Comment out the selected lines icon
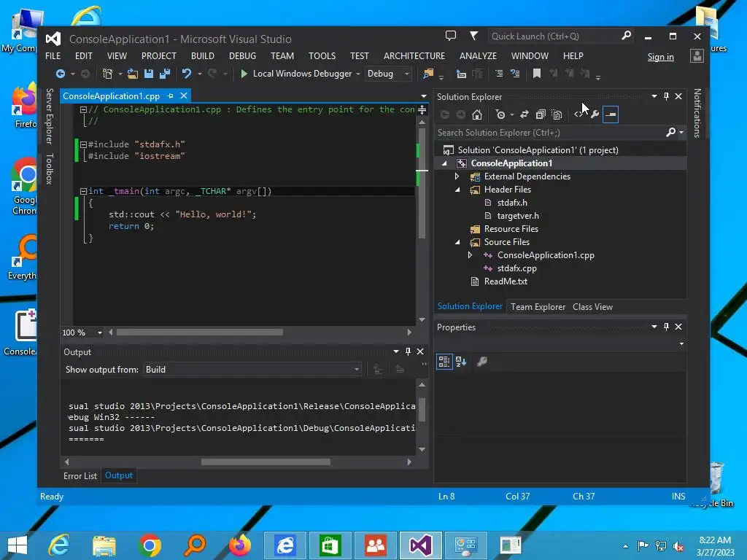747x560 pixels. tap(499, 74)
